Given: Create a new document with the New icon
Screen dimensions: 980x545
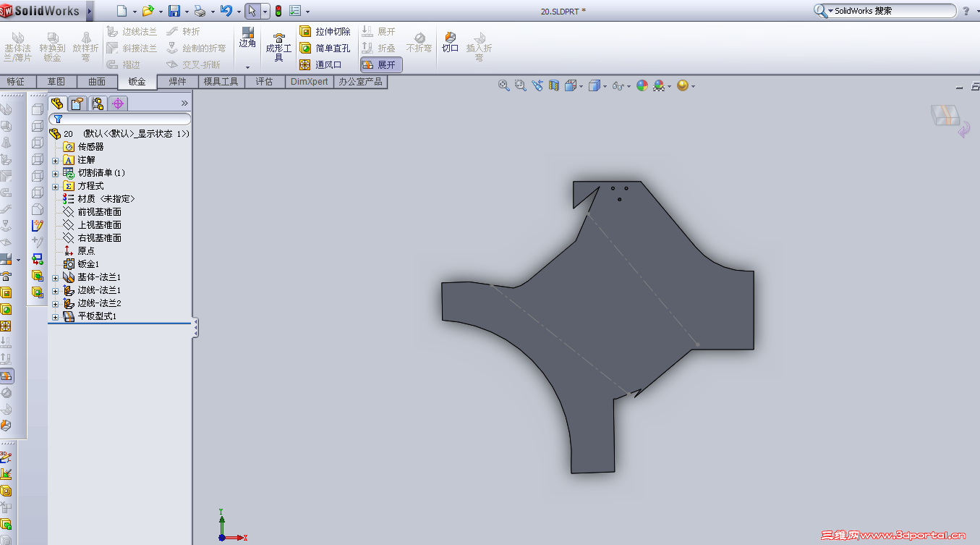Looking at the screenshot, I should point(122,11).
